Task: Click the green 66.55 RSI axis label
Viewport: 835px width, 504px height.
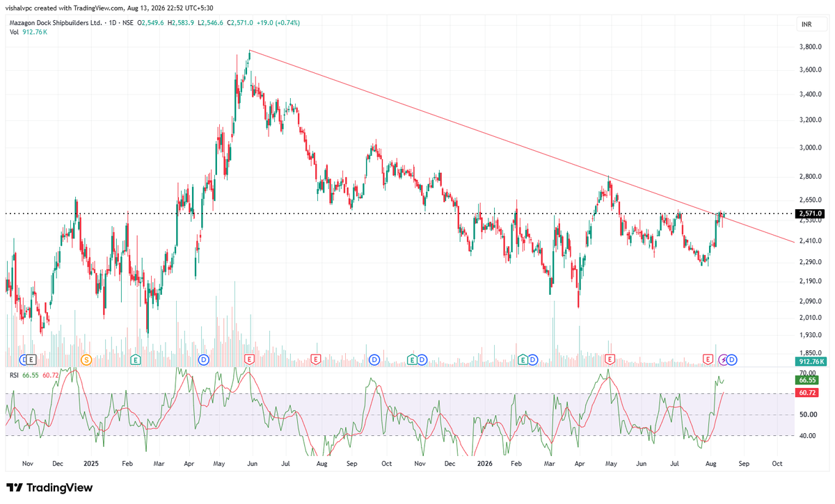Action: coord(807,380)
